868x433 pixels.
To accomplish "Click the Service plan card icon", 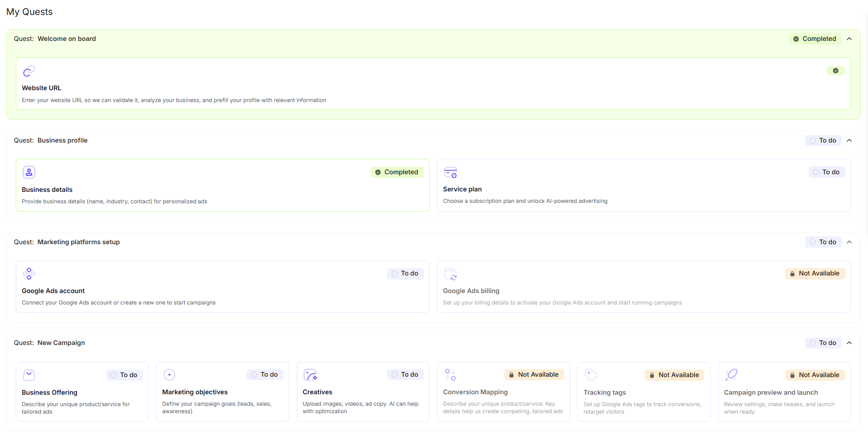I will pos(450,172).
